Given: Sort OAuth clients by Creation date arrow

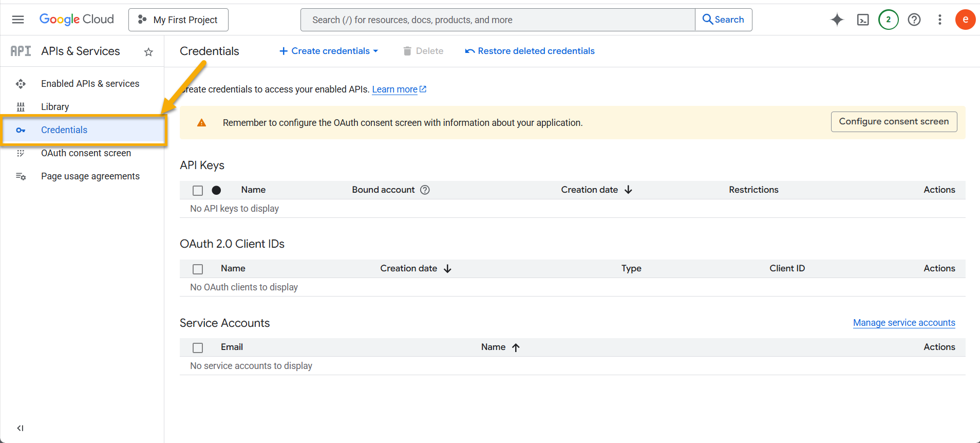Looking at the screenshot, I should tap(447, 268).
